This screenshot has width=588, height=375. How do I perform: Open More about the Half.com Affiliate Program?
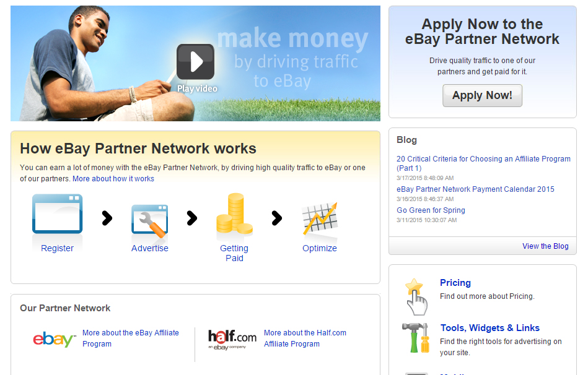point(305,338)
